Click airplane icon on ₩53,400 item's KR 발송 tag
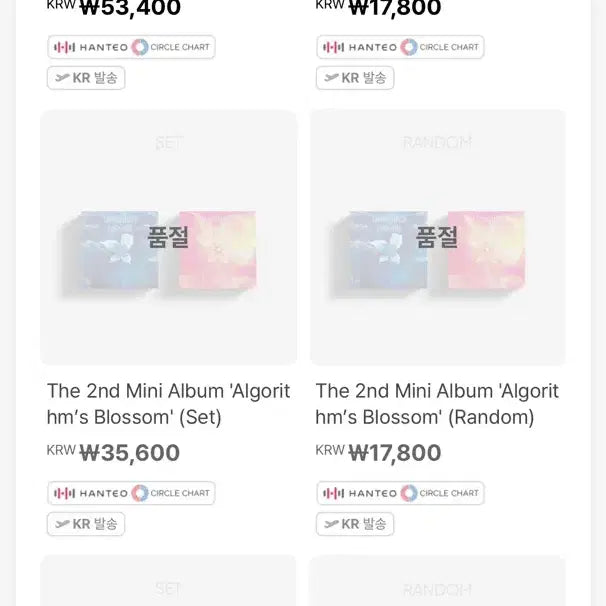Viewport: 606px width, 606px height. coord(62,78)
